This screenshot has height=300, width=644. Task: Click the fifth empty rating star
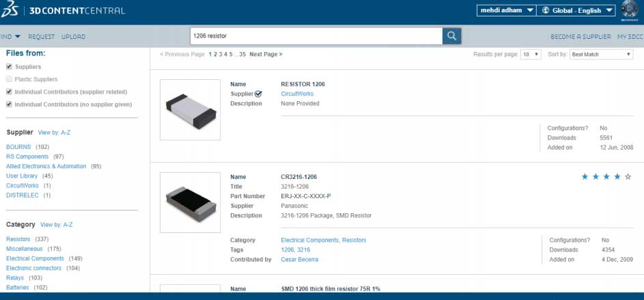(x=628, y=177)
